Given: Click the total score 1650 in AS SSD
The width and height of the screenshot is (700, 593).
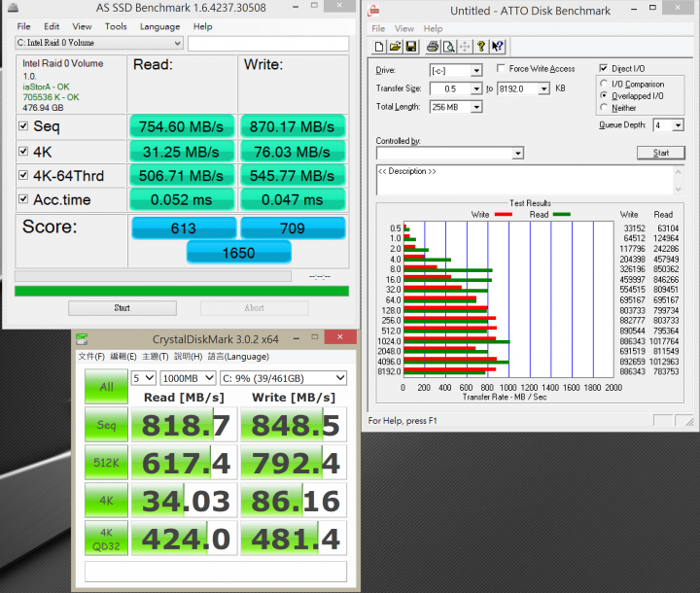Looking at the screenshot, I should tap(239, 253).
